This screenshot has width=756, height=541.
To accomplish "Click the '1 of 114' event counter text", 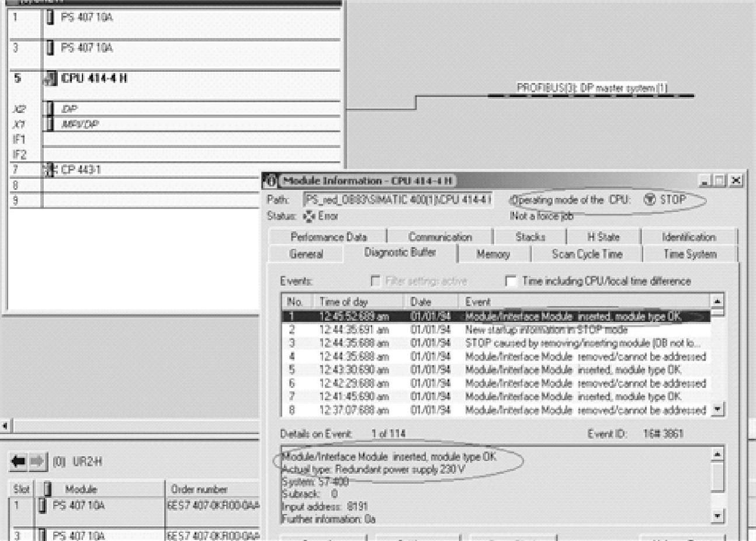I will click(389, 434).
